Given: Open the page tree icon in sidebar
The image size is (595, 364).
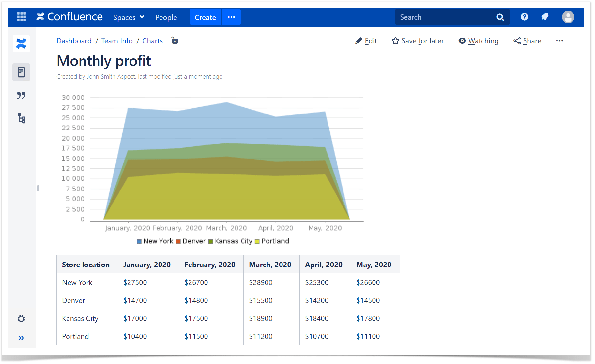Looking at the screenshot, I should coord(22,118).
